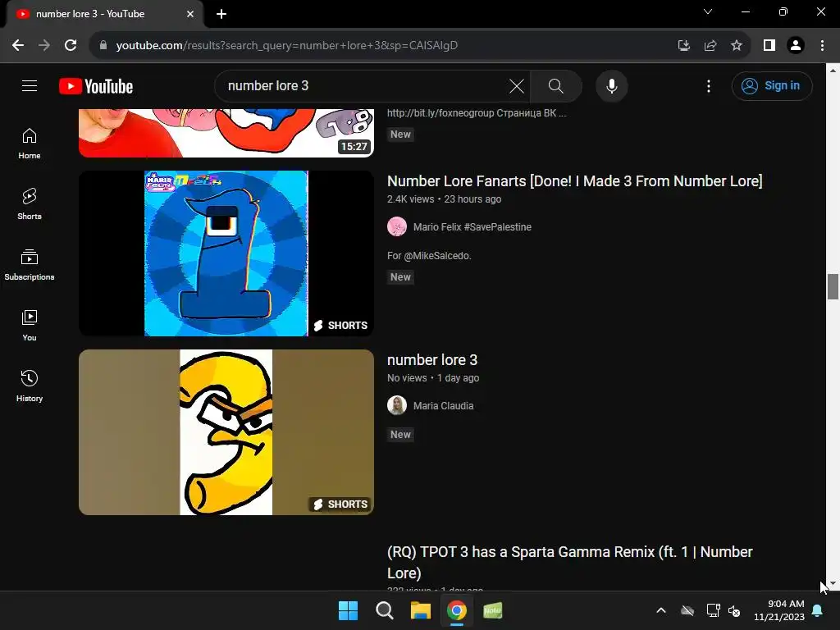Click Maria Claudia channel avatar
840x630 pixels.
coord(397,405)
